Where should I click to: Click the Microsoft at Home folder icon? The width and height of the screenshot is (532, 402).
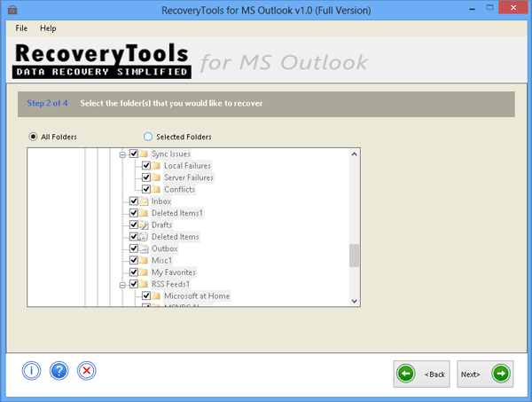click(x=156, y=296)
